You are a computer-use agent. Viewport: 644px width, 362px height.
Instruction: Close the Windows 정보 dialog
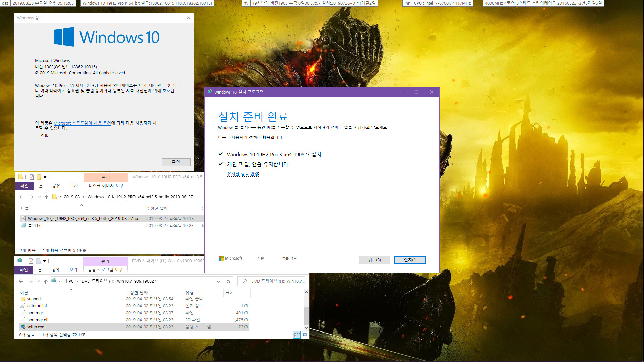tap(189, 18)
